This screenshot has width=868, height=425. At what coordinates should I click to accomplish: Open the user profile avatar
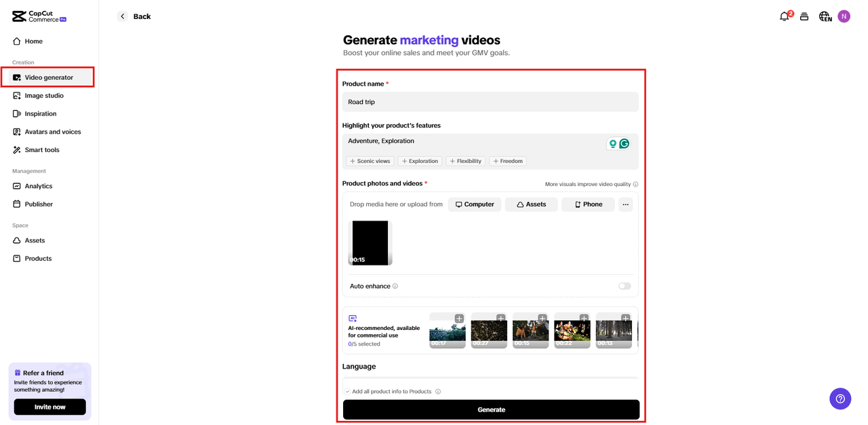tap(844, 16)
